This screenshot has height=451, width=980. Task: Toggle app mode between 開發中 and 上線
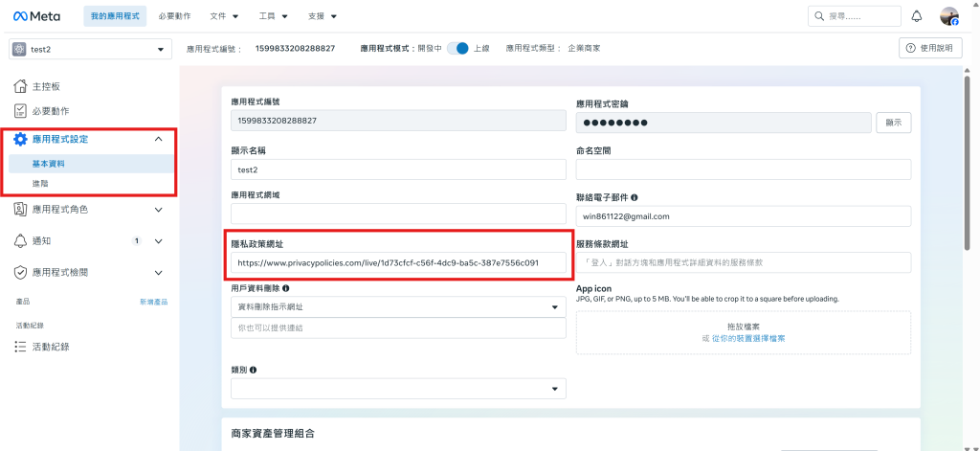click(458, 48)
